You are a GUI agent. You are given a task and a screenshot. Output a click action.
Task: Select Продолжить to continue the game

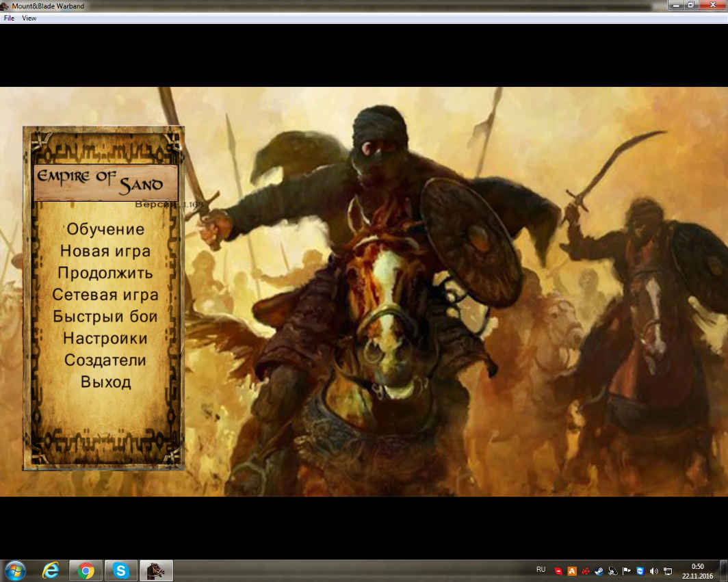point(105,273)
